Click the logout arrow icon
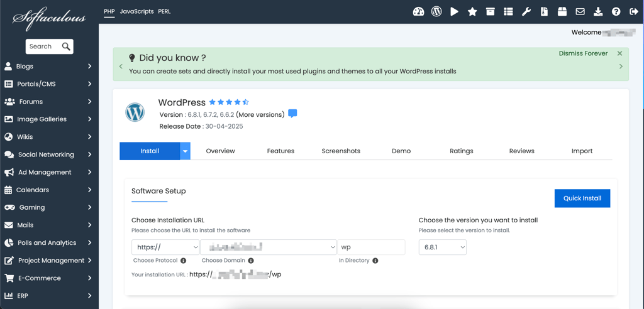This screenshot has height=309, width=644. [x=634, y=12]
